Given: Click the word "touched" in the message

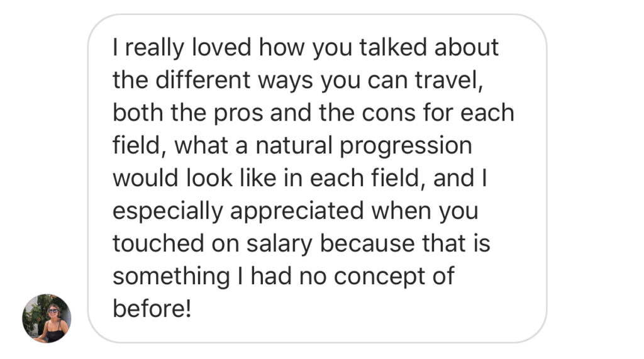Looking at the screenshot, I should pyautogui.click(x=158, y=243).
